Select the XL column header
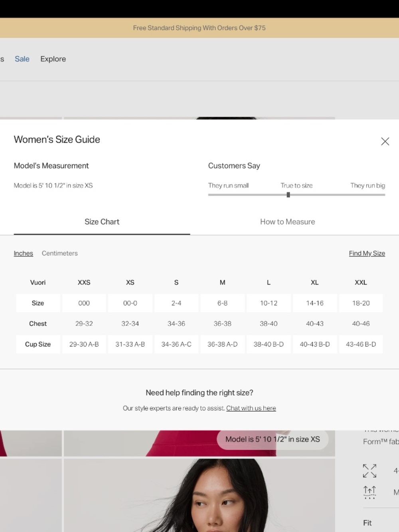This screenshot has width=399, height=532. click(315, 283)
